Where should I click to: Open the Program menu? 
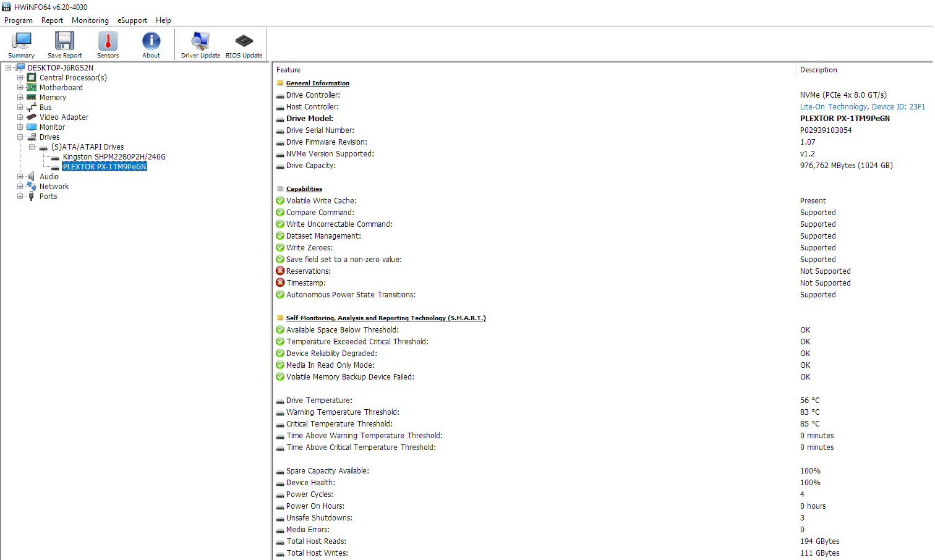tap(19, 20)
